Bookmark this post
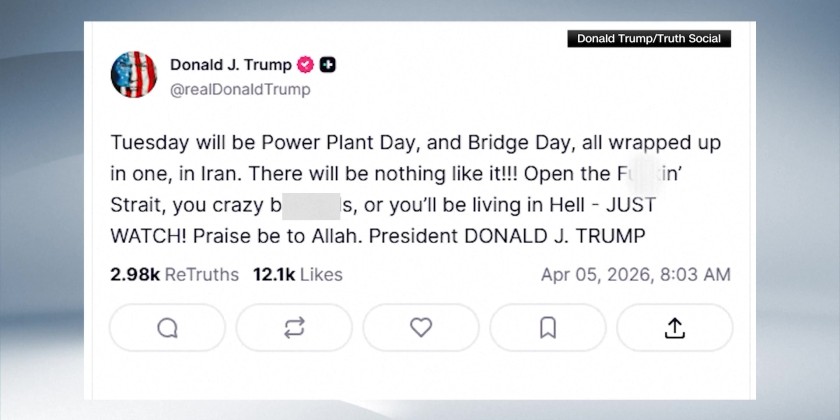Viewport: 840px width, 420px height. pos(548,328)
